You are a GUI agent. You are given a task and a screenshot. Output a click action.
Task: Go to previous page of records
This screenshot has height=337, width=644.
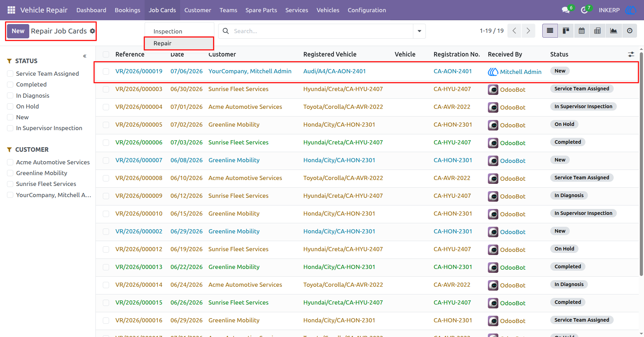tap(514, 31)
